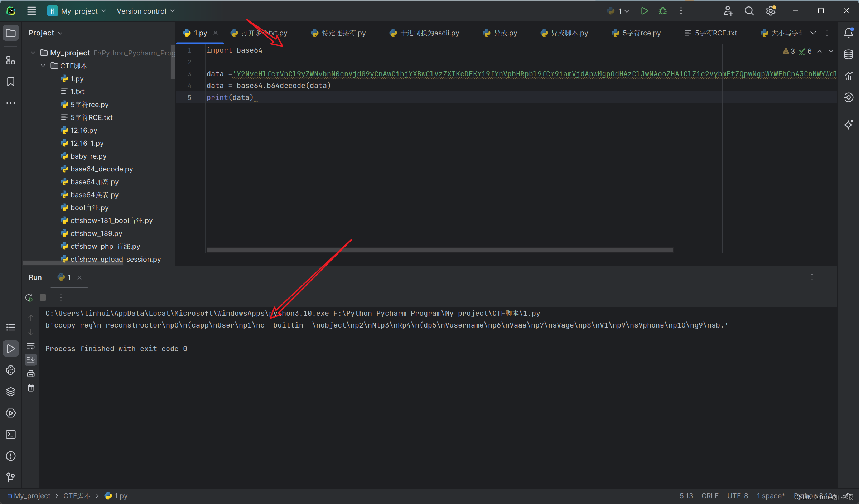Open the TODO list tool window
859x504 pixels.
point(11,327)
